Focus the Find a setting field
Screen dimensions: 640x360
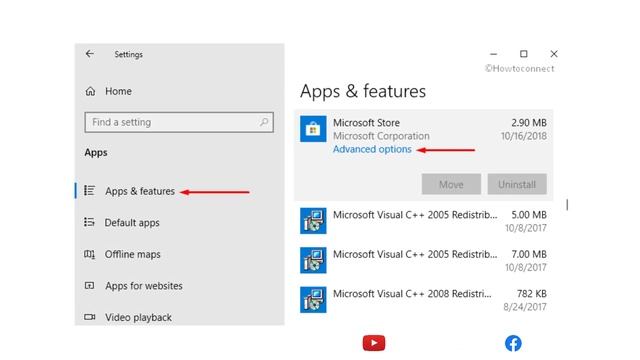click(179, 122)
